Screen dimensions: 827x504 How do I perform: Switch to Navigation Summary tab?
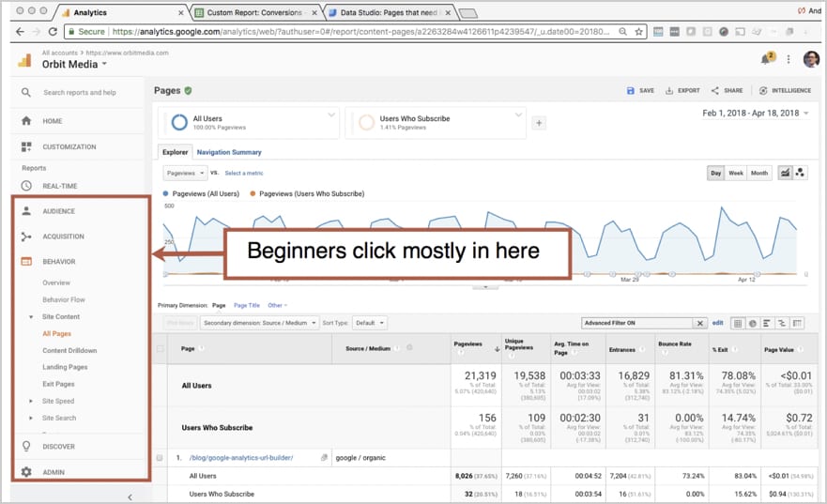[x=229, y=152]
